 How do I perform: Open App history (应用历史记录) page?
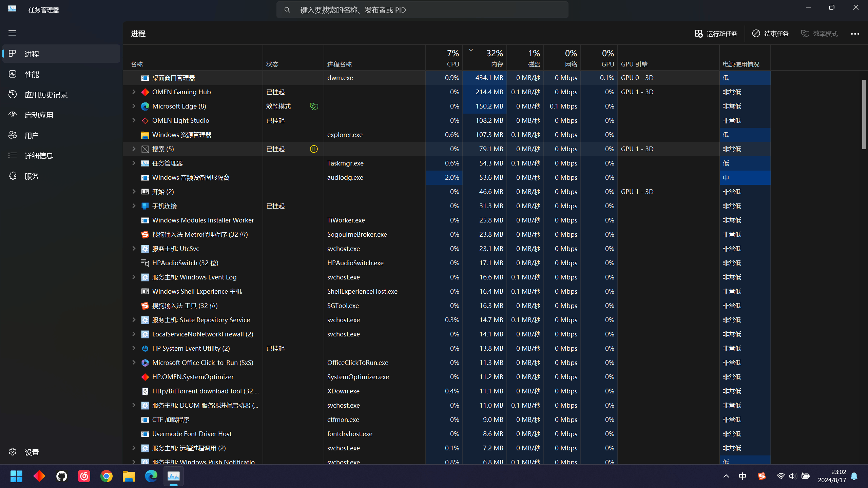[x=46, y=95]
